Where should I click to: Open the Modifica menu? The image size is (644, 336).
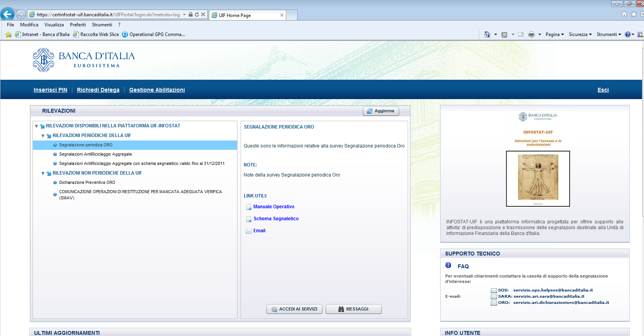(29, 24)
